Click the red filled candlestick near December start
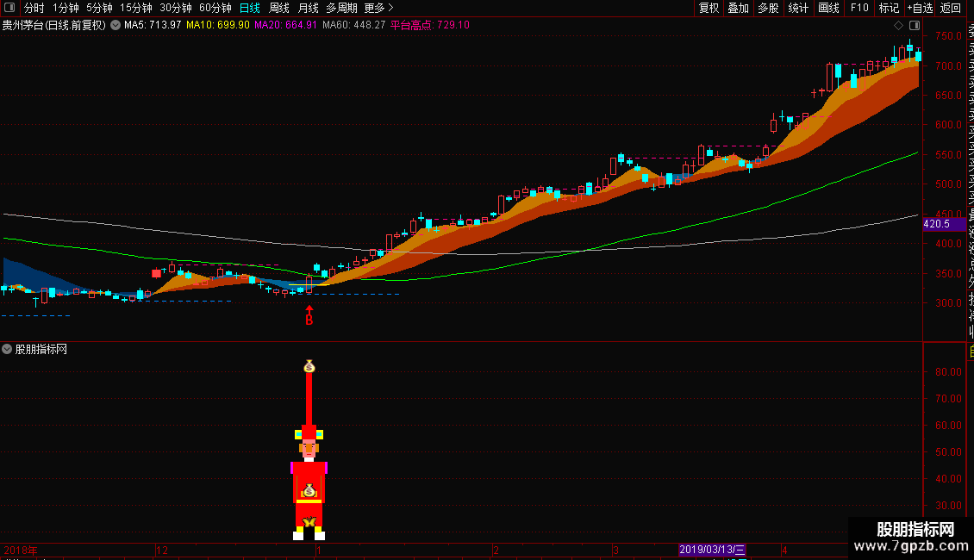Screen dimensions: 974x560 pyautogui.click(x=157, y=273)
